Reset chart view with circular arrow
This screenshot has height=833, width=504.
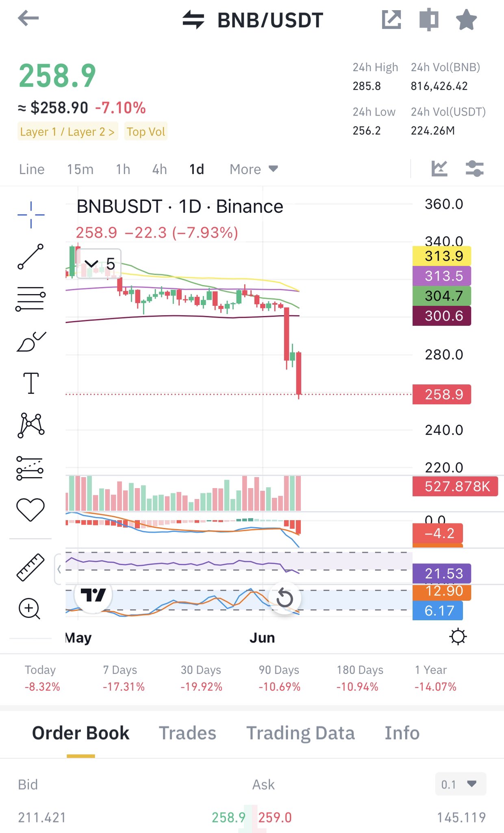(285, 598)
